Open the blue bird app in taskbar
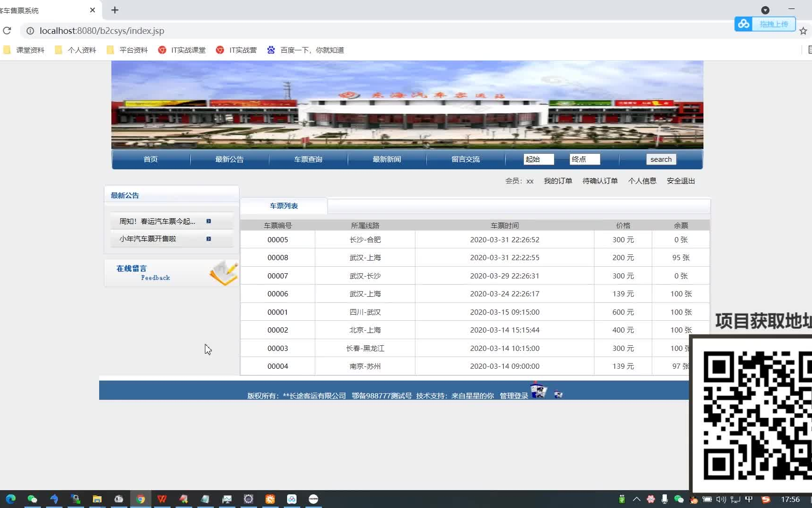The height and width of the screenshot is (508, 812). point(54,499)
